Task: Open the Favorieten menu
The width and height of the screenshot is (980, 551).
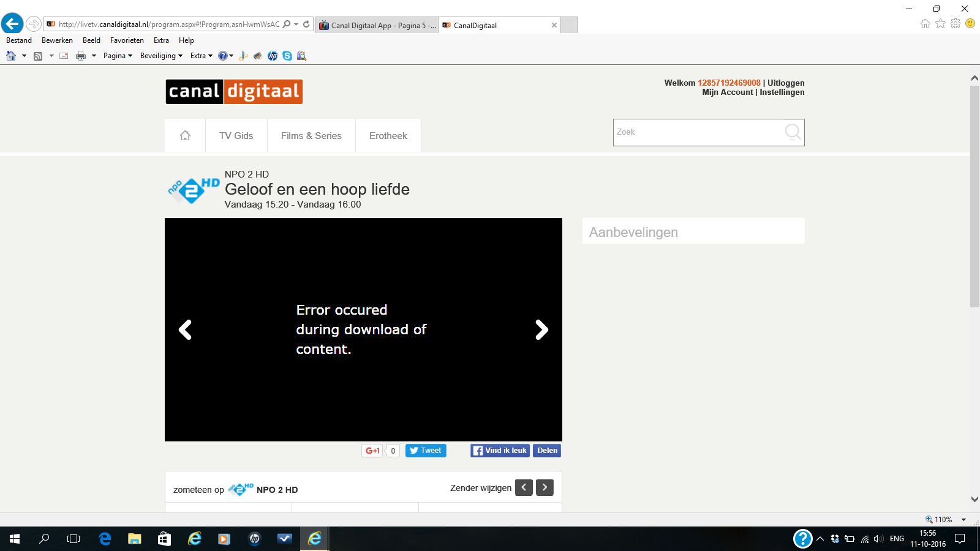Action: point(127,40)
